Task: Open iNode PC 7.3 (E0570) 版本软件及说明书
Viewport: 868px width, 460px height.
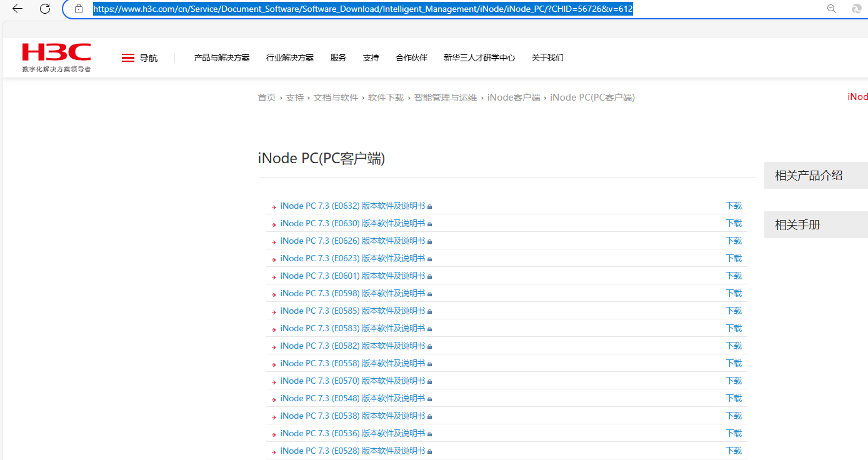Action: tap(352, 381)
